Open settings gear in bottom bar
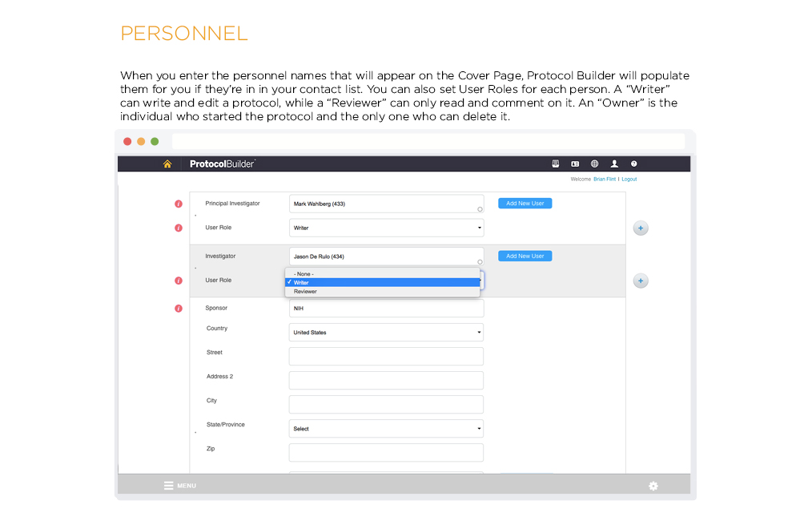 click(653, 486)
